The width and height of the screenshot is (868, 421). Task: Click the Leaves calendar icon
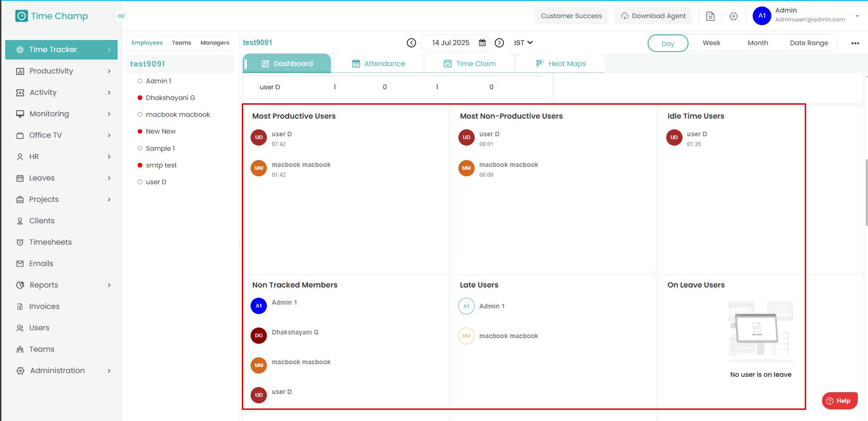[x=20, y=178]
